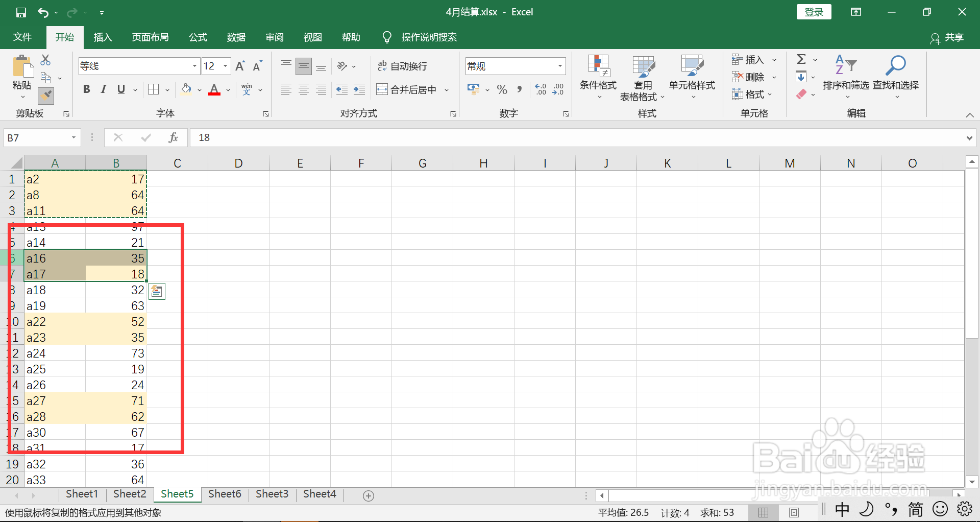Viewport: 980px width, 522px height.
Task: Click the accounting number format icon
Action: tap(473, 89)
